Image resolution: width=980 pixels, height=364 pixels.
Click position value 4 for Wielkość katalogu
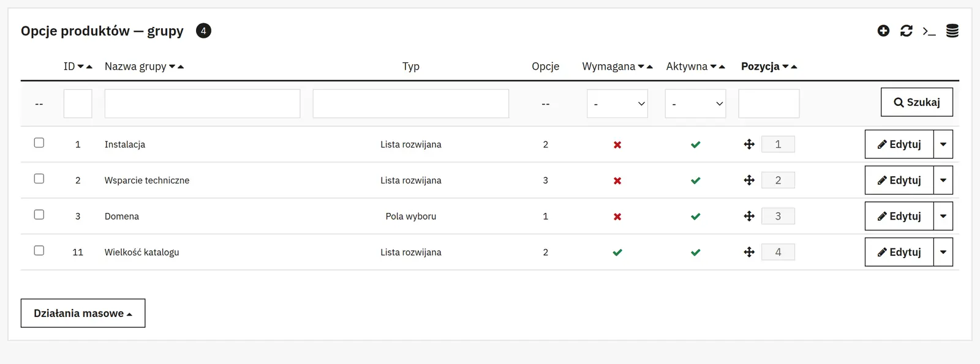pos(778,252)
